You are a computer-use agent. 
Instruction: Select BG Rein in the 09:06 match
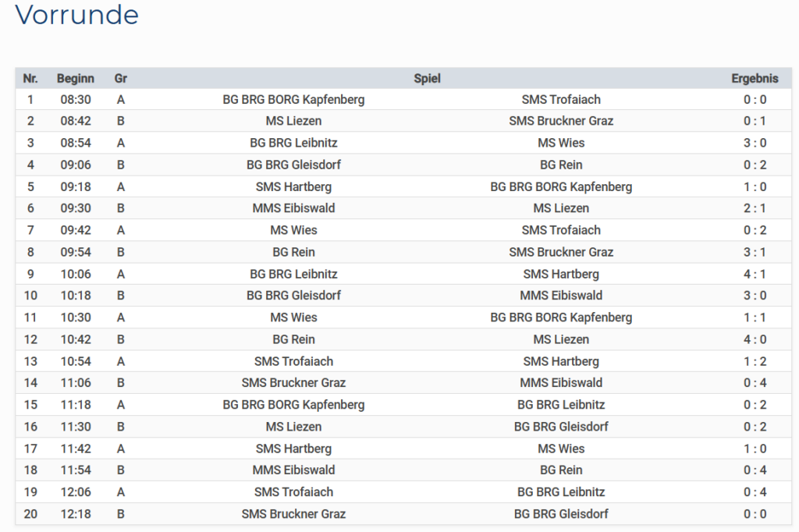(x=561, y=165)
